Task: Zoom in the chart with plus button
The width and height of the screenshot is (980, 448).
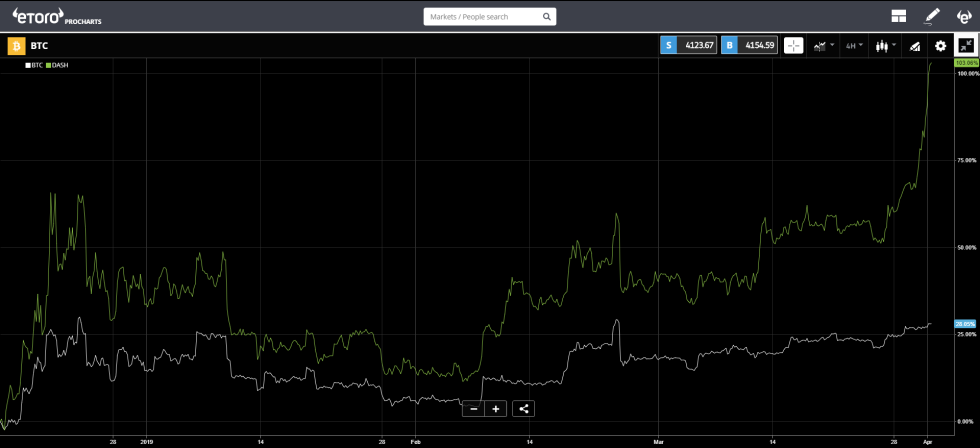Action: point(496,408)
